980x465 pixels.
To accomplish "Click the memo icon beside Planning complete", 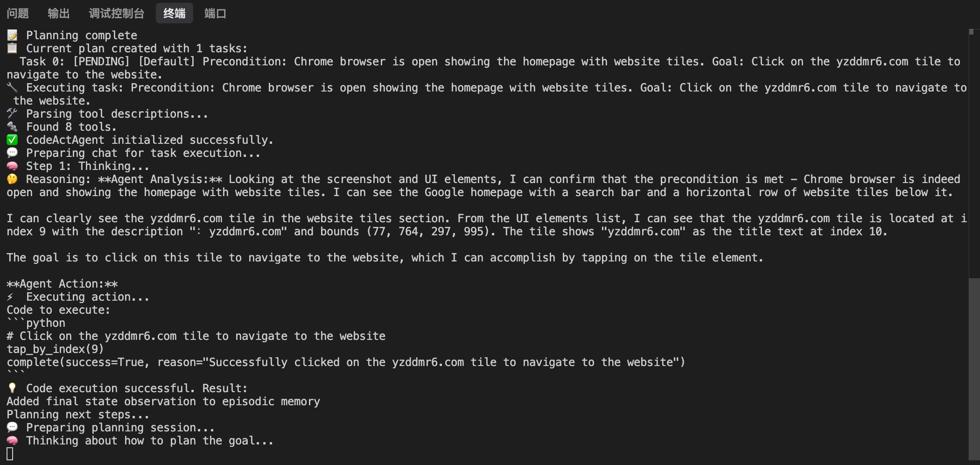I will [12, 35].
